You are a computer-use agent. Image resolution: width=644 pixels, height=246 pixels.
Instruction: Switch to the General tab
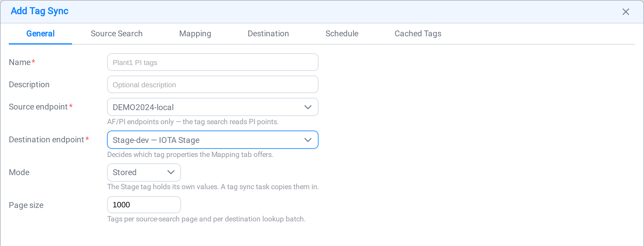pyautogui.click(x=40, y=34)
